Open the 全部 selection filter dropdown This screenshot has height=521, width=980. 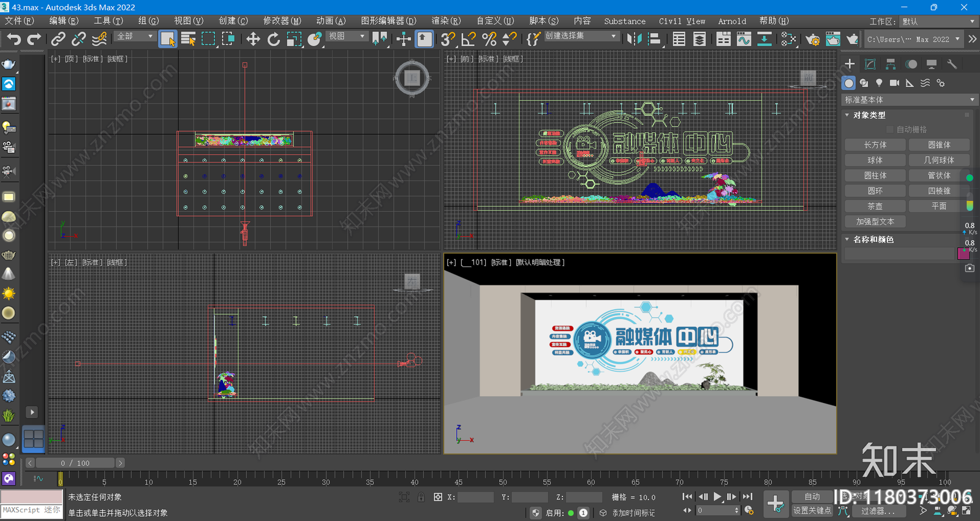135,36
